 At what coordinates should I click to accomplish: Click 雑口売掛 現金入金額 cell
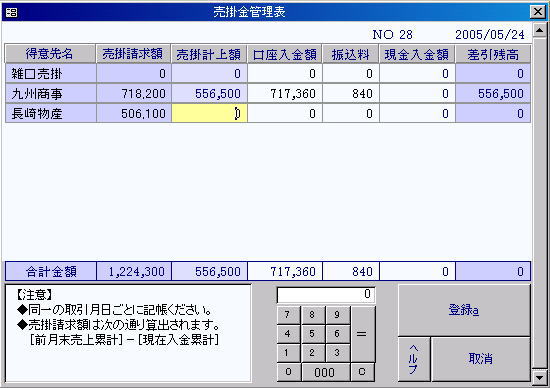417,73
